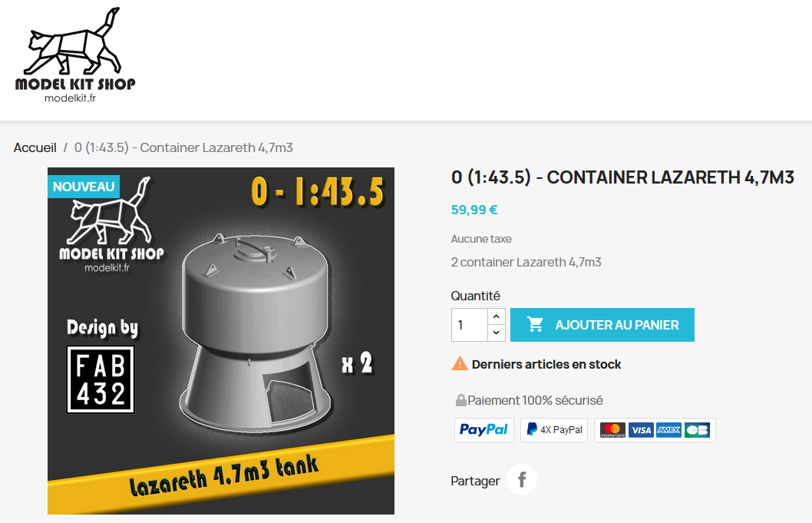The height and width of the screenshot is (523, 812).
Task: Decrease quantity with the down arrow
Action: [x=496, y=333]
